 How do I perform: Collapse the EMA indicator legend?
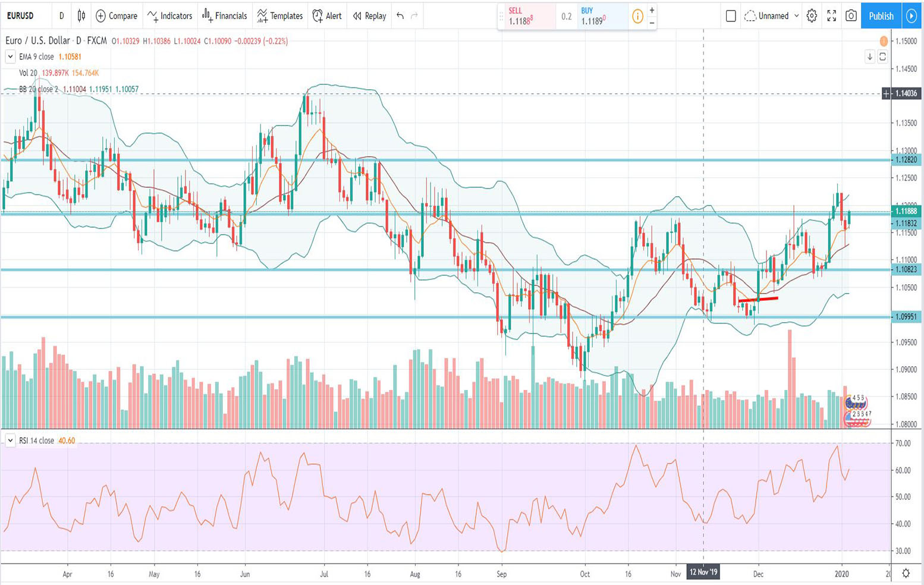[x=10, y=56]
